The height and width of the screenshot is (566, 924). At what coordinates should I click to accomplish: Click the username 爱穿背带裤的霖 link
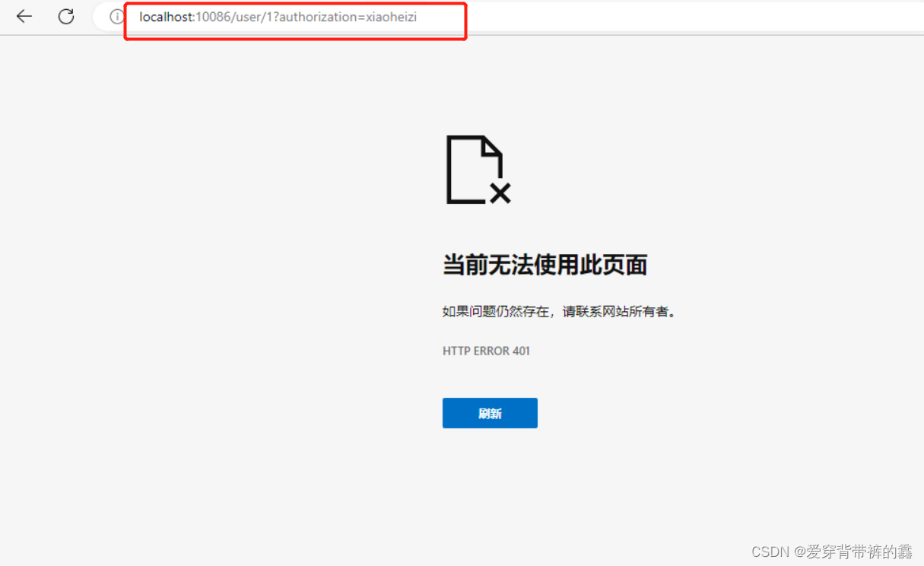[854, 552]
